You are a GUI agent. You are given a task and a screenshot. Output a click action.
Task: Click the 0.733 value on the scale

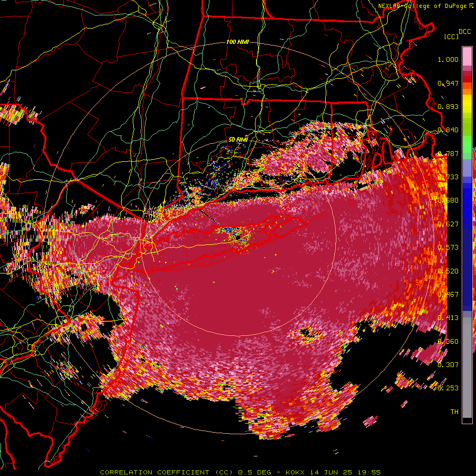[448, 177]
